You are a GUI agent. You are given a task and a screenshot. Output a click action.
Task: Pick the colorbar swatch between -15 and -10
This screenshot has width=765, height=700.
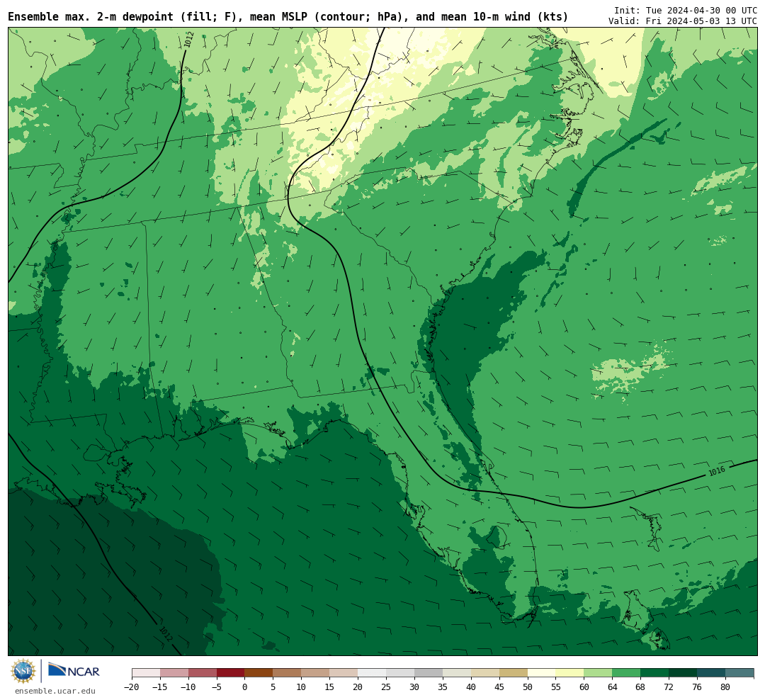[x=174, y=673]
